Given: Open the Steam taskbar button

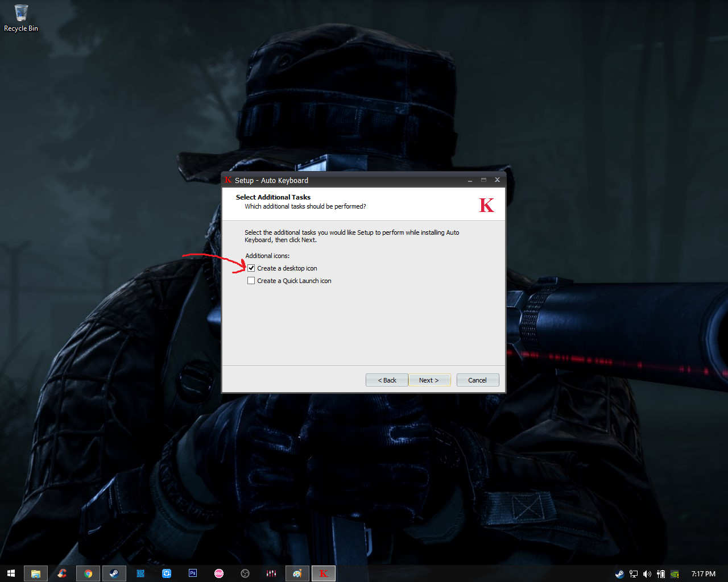Looking at the screenshot, I should click(x=114, y=573).
